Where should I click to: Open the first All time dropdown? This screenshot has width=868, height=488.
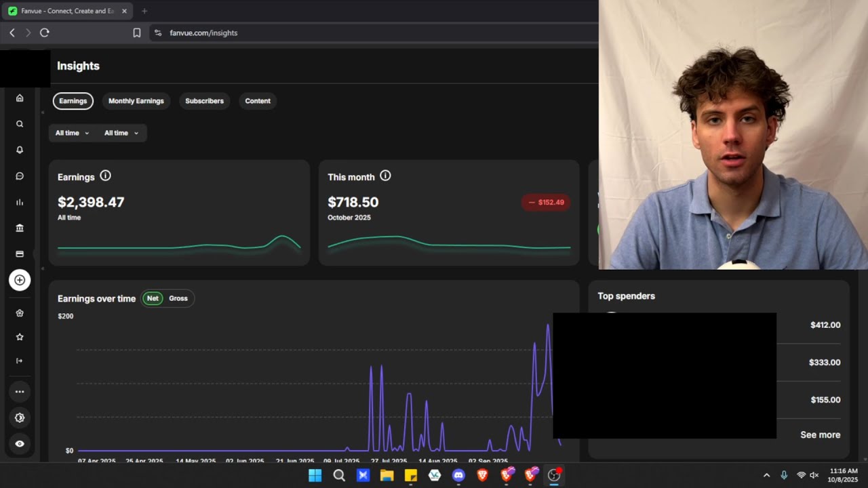(72, 133)
